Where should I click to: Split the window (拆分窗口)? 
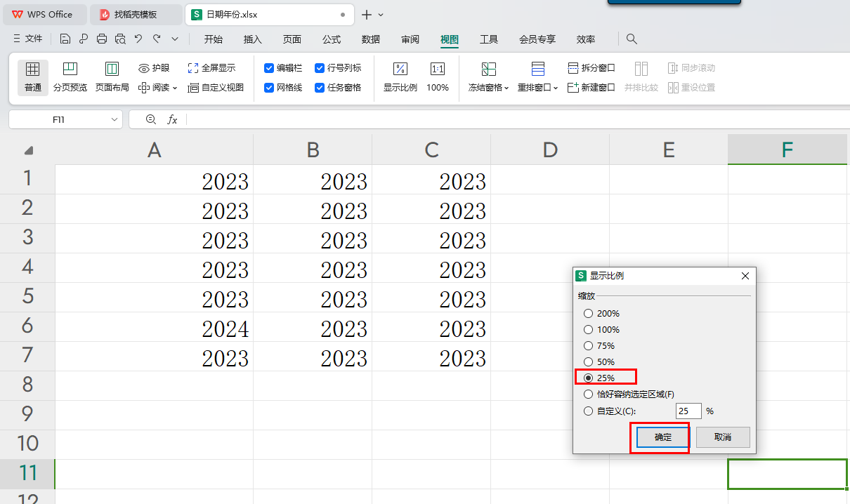pyautogui.click(x=591, y=68)
